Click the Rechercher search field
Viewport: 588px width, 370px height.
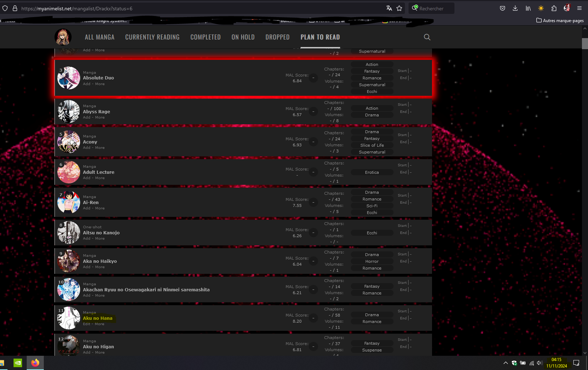click(x=431, y=8)
